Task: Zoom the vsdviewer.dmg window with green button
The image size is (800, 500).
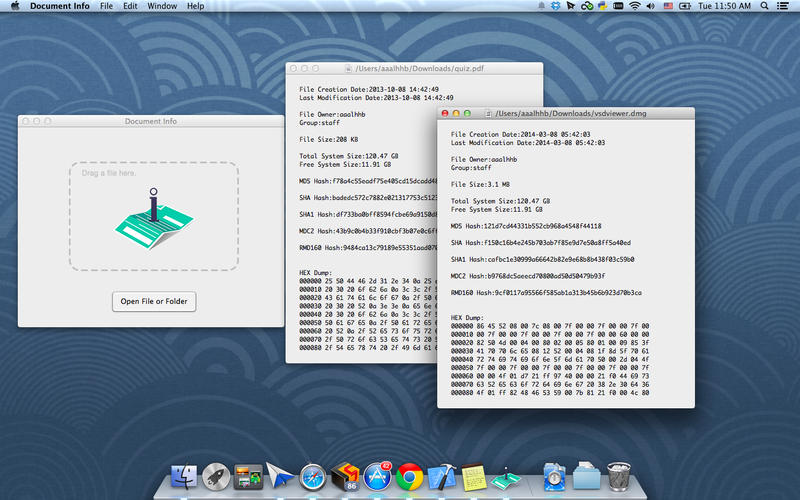Action: coord(467,113)
